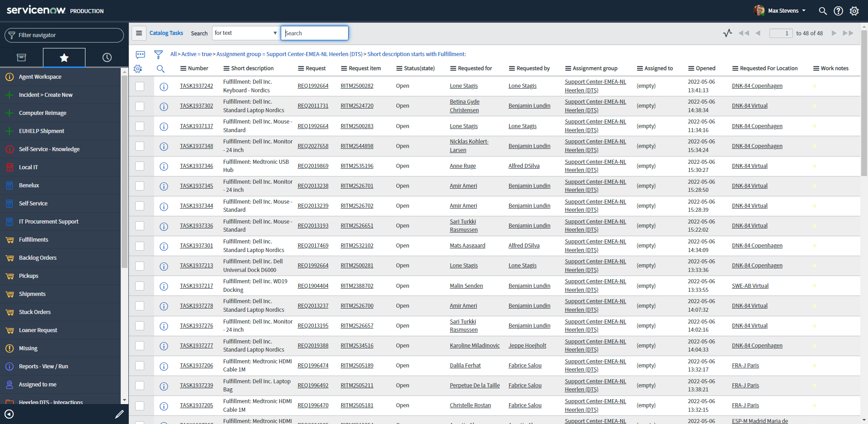Open Backlog Orders in the navigator
The image size is (868, 424).
click(38, 258)
